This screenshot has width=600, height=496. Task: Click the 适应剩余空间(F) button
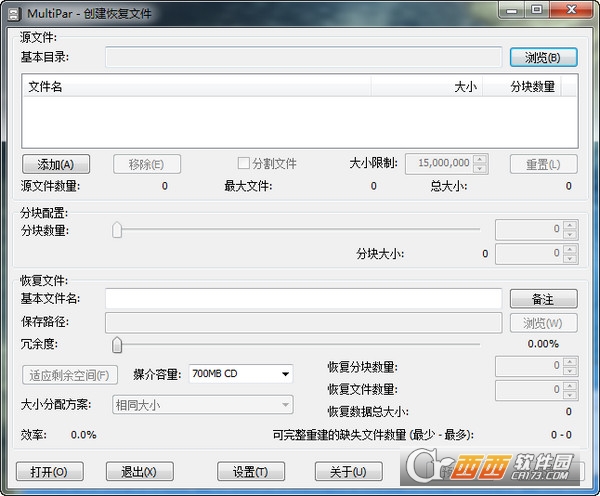click(x=70, y=375)
